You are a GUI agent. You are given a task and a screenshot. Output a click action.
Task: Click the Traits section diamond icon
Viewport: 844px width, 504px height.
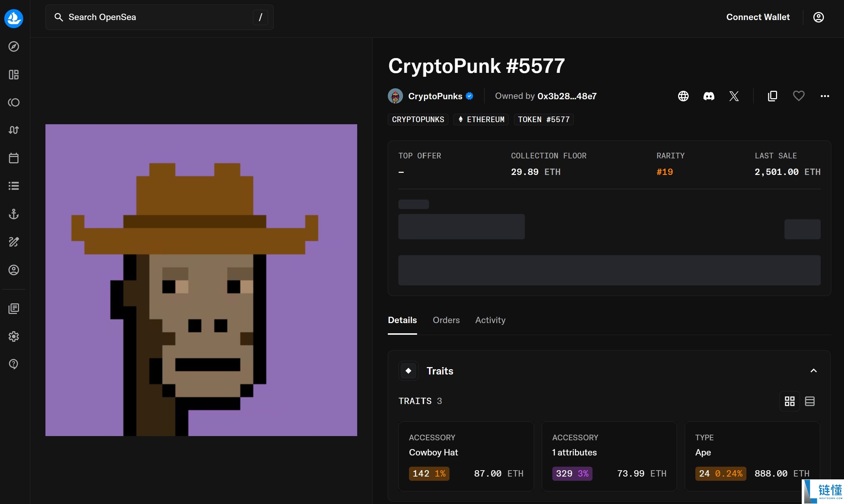coord(409,371)
